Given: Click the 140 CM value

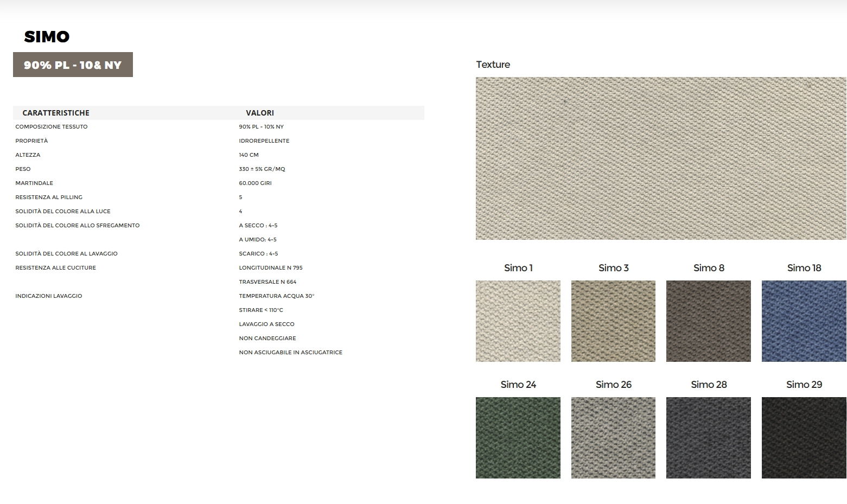Looking at the screenshot, I should click(249, 155).
